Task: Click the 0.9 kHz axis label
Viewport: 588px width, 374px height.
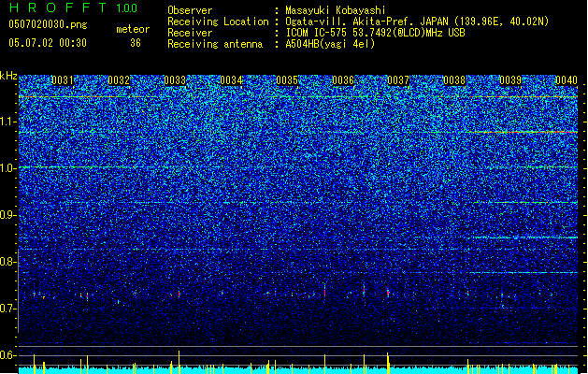Action: 8,215
